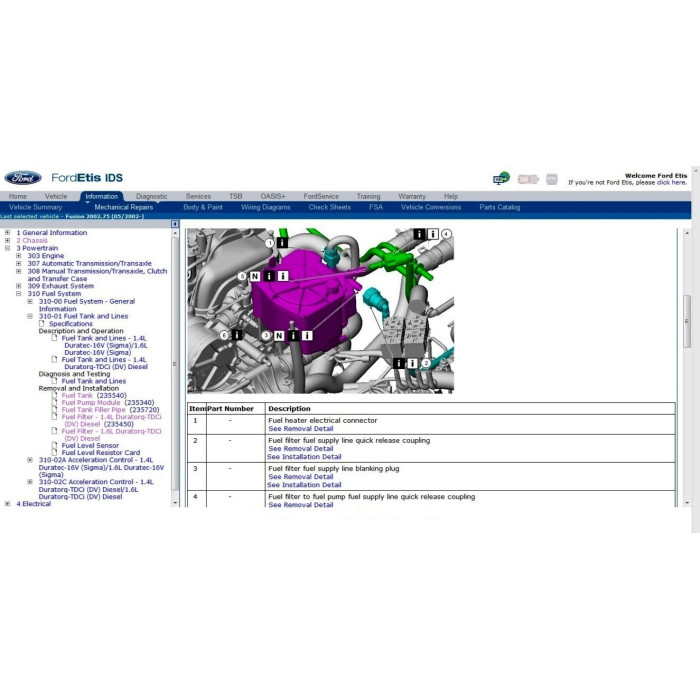Open Fuel Pump Module (235340) procedure
The height and width of the screenshot is (700, 700).
pos(108,403)
